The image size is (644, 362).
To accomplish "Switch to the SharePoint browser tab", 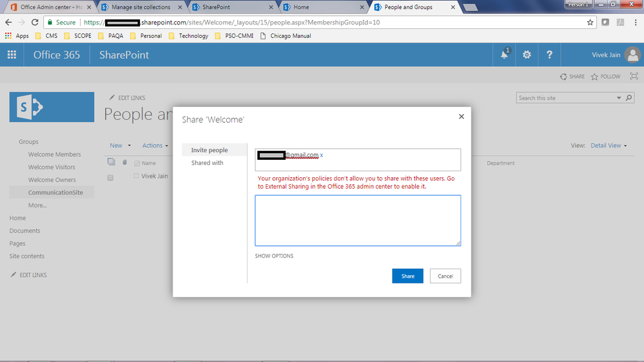I will (x=232, y=7).
